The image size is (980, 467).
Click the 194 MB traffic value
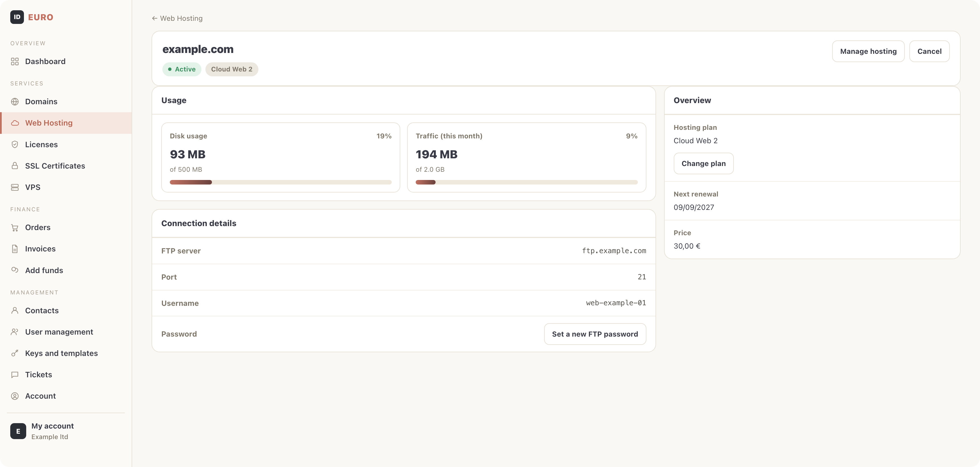(436, 154)
